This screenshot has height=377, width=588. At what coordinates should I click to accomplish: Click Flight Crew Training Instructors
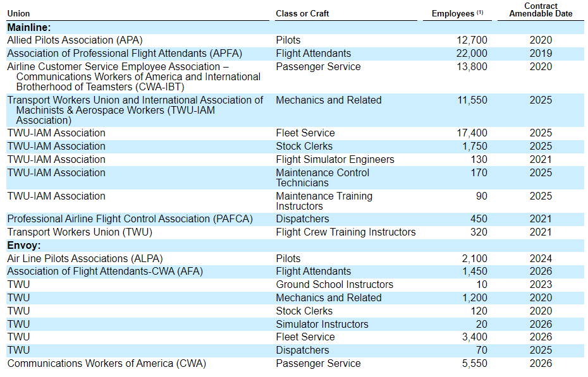346,232
